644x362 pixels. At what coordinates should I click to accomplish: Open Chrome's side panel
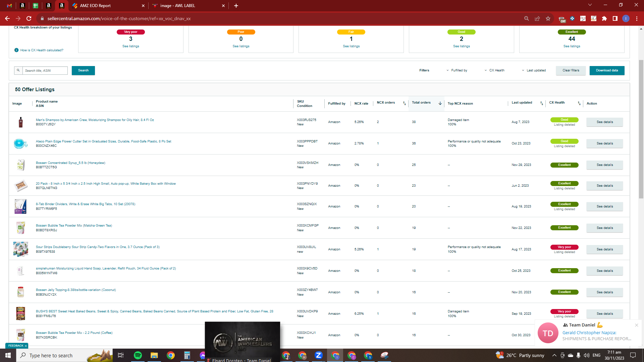615,19
